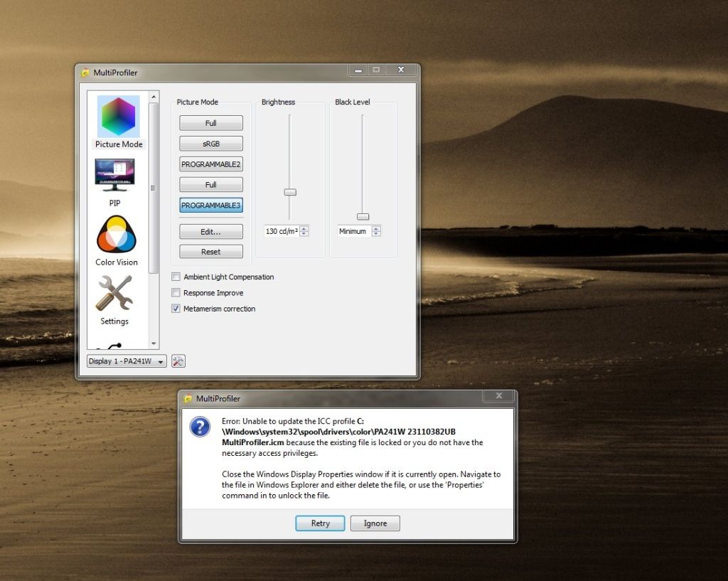The image size is (728, 581).
Task: Click the sidebar scroll down arrow
Action: [x=154, y=343]
